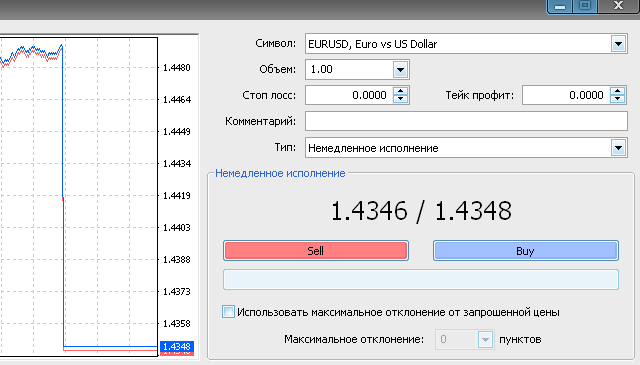
Task: Decrease Take Profit with down arrow
Action: [x=618, y=99]
